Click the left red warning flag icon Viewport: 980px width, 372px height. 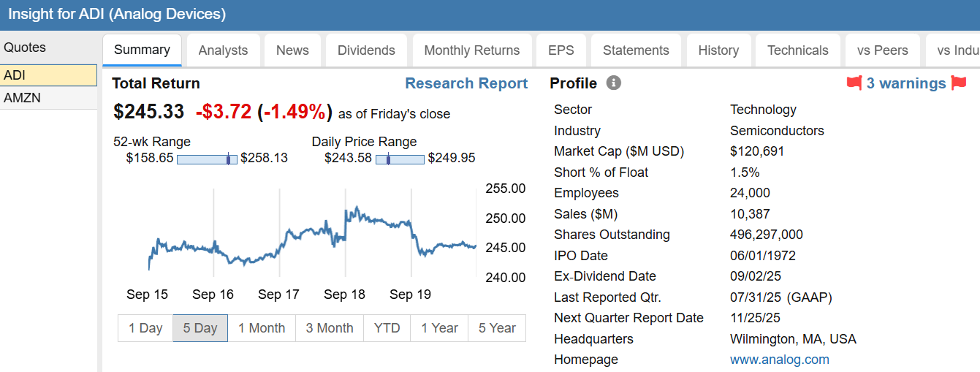(x=854, y=83)
